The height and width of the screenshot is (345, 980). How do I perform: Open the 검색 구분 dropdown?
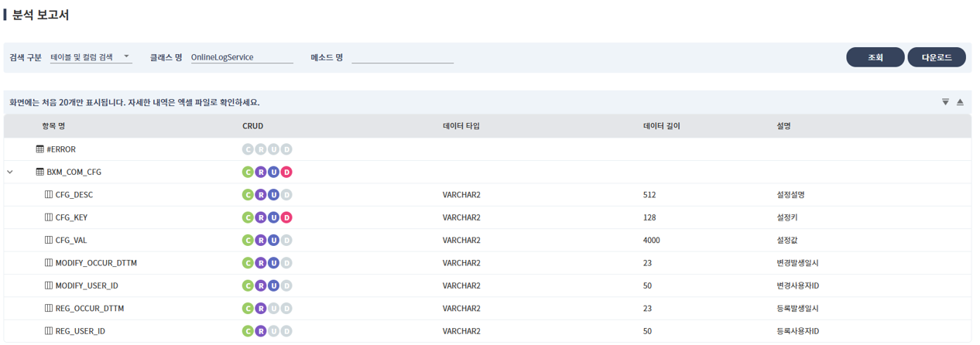tap(91, 57)
